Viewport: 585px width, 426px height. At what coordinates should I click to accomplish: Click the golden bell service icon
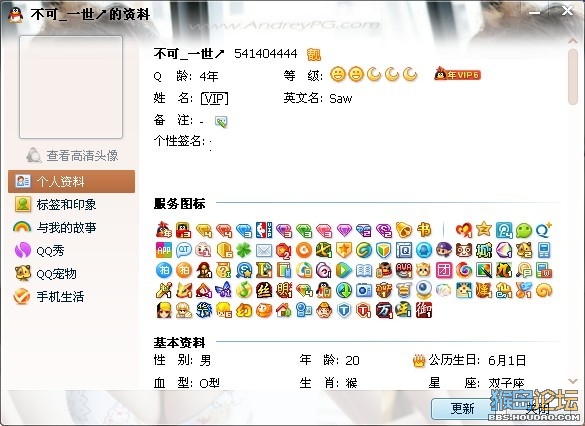pos(404,230)
